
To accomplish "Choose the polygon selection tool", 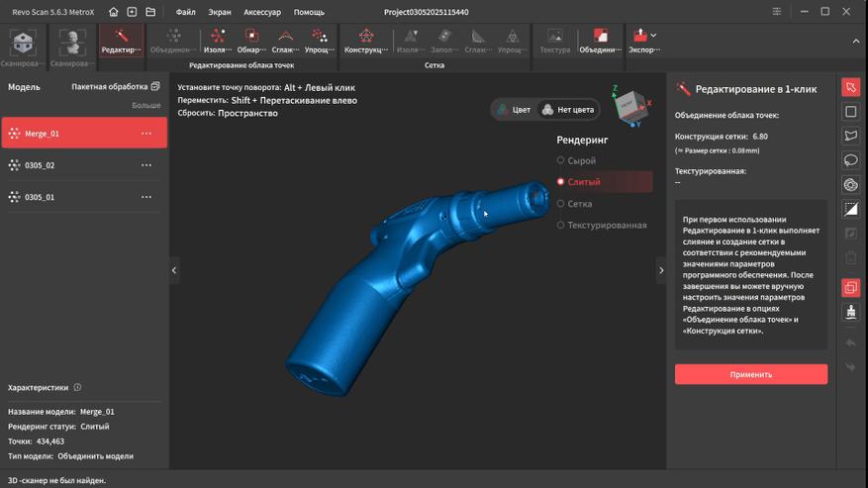I will pos(851,136).
